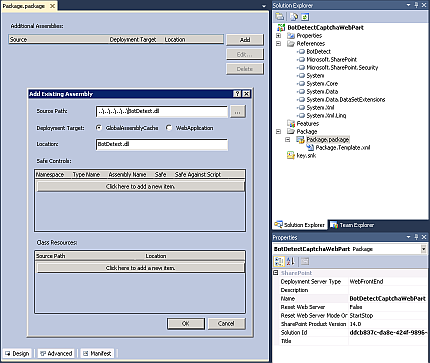
Task: Click the Show All Files toolbar icon
Action: pos(294,17)
